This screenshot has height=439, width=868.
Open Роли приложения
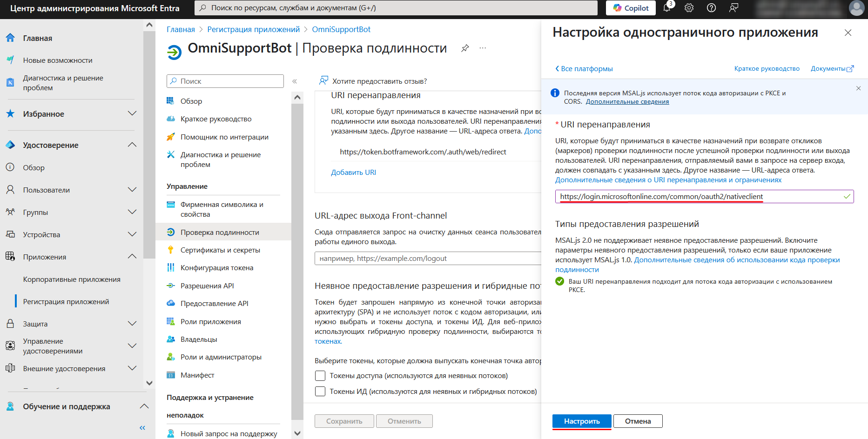[210, 322]
